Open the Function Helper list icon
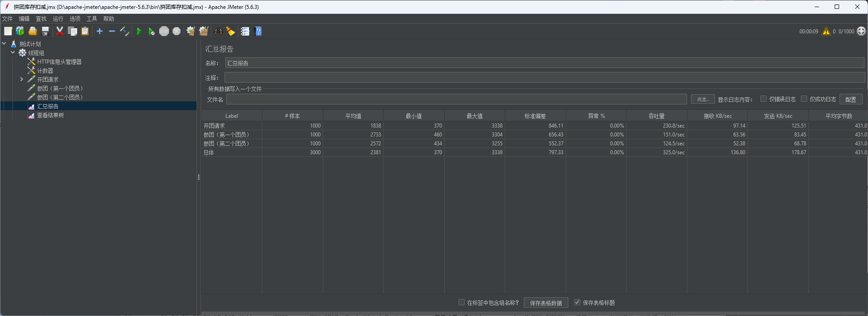This screenshot has height=316, width=868. (245, 31)
